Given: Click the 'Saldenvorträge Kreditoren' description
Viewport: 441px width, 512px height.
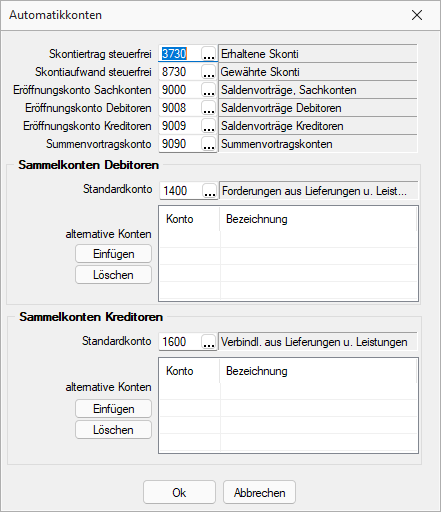Looking at the screenshot, I should [318, 126].
